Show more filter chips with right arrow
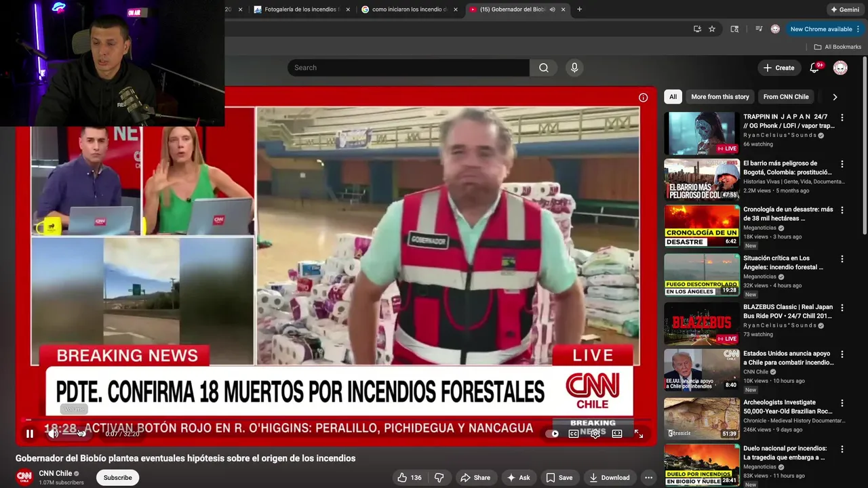Screen dimensions: 868x488 pos(835,97)
